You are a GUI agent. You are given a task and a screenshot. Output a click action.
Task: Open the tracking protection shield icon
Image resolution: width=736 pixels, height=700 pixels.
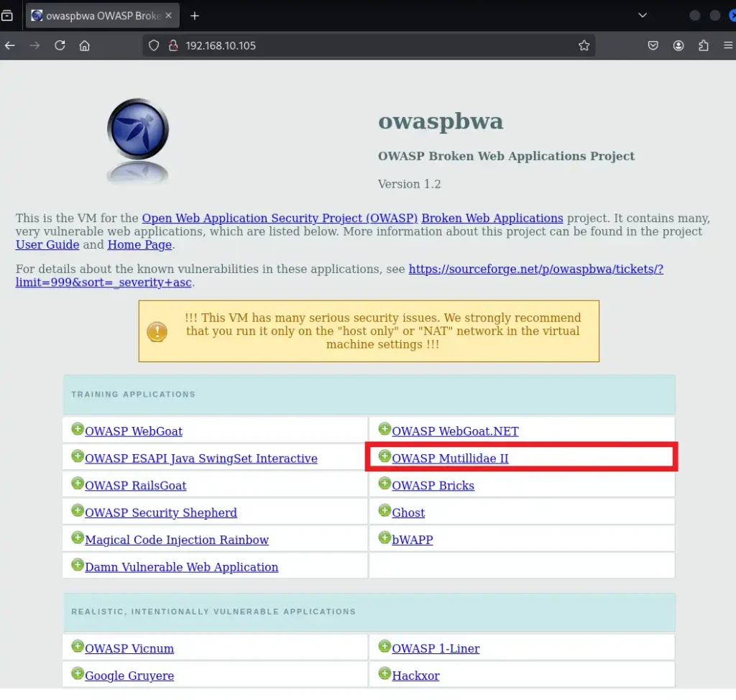(x=154, y=45)
